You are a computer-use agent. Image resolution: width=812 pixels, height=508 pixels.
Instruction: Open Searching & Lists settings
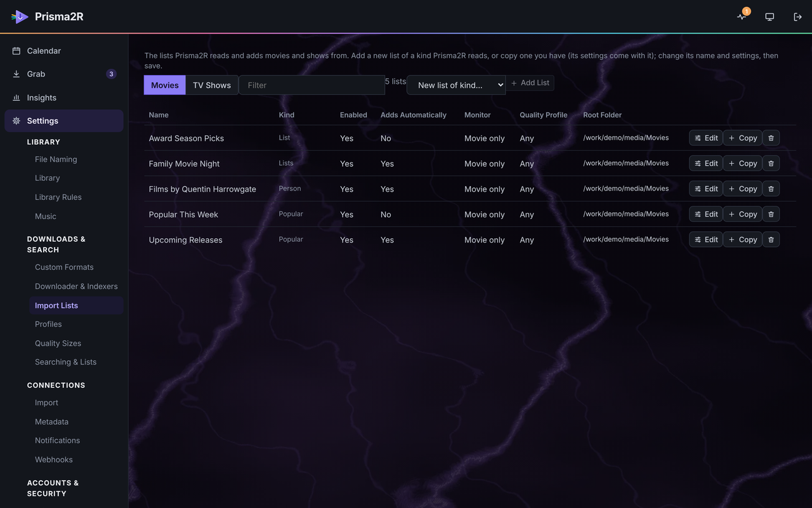point(76,362)
